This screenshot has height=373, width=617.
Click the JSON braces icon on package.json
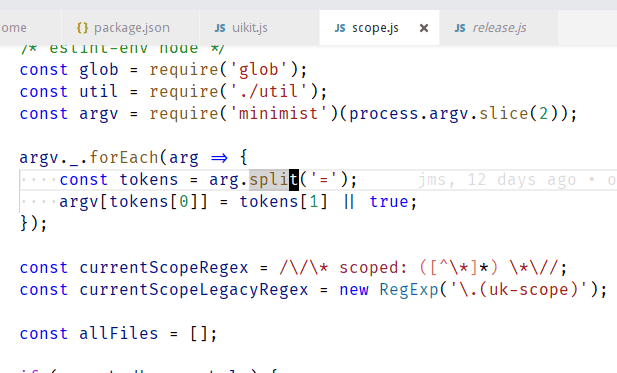[82, 28]
